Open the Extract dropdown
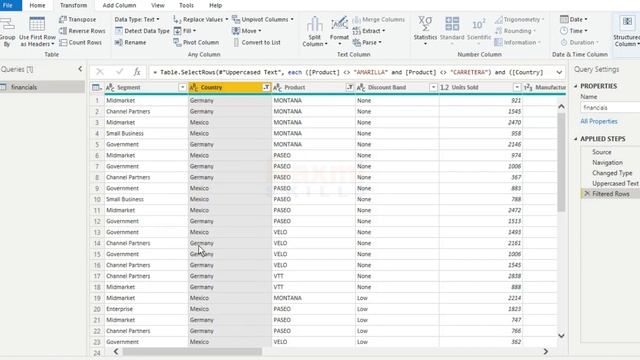The width and height of the screenshot is (640, 360). pyautogui.click(x=369, y=31)
